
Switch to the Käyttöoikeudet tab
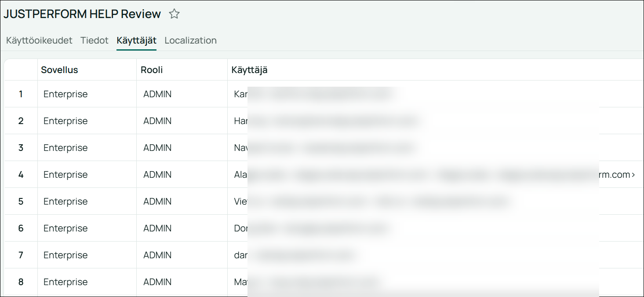tap(39, 40)
